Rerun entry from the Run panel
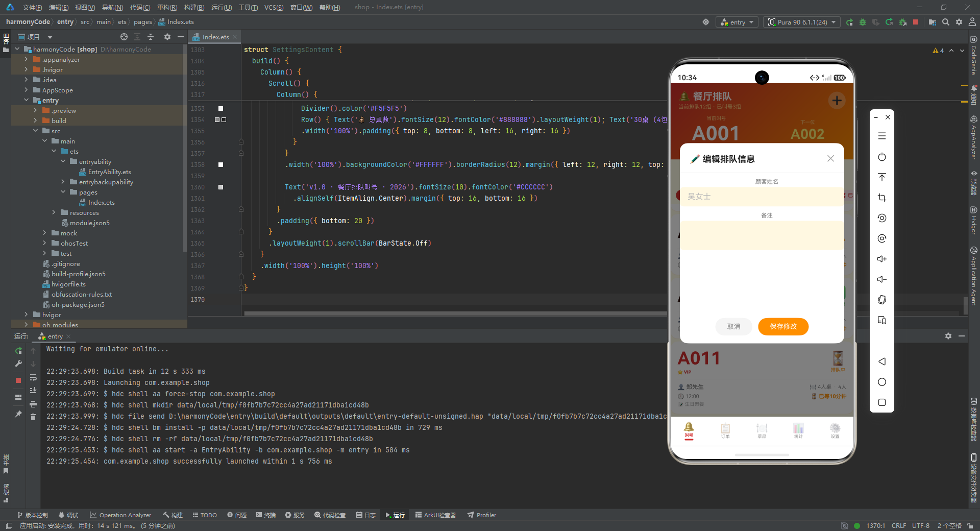This screenshot has width=980, height=531. pyautogui.click(x=18, y=351)
